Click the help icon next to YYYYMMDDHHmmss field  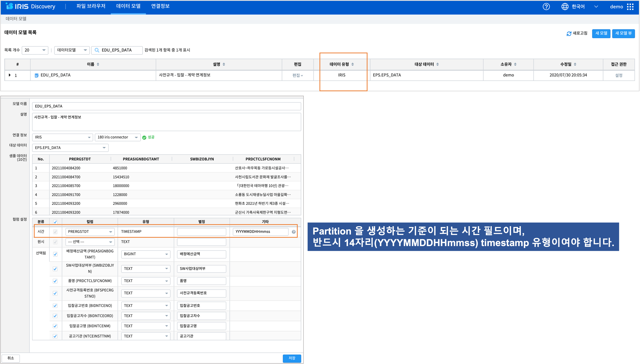point(294,232)
